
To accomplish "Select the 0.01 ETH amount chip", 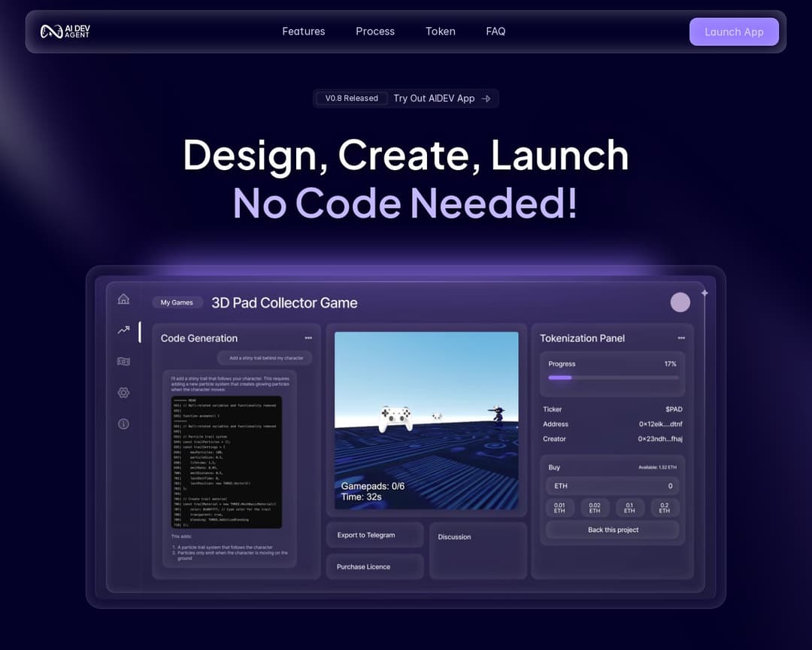I will pos(559,508).
